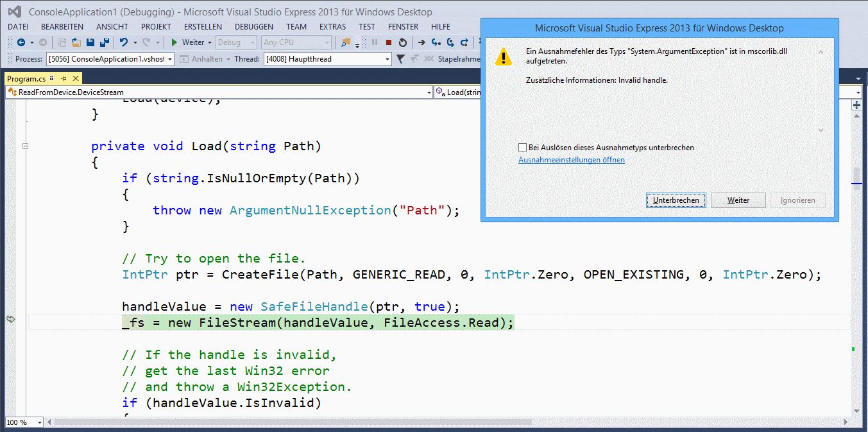This screenshot has height=432, width=868.
Task: Click the Open File folder icon
Action: click(x=76, y=42)
